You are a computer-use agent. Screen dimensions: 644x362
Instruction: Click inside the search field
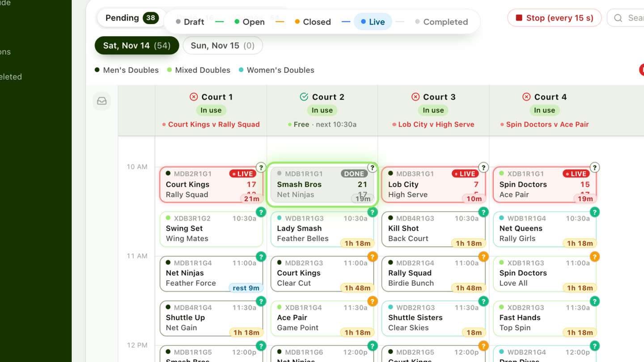[x=626, y=18]
